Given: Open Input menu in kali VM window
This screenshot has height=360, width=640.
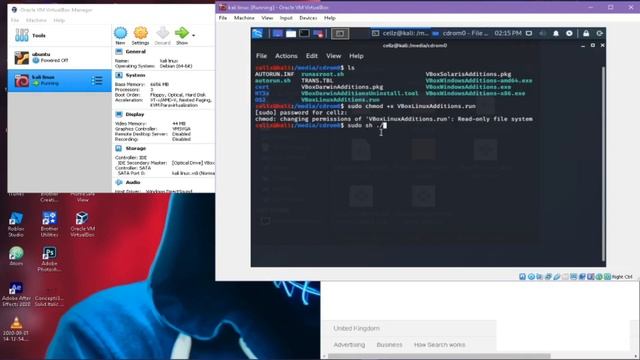Looking at the screenshot, I should tap(286, 18).
